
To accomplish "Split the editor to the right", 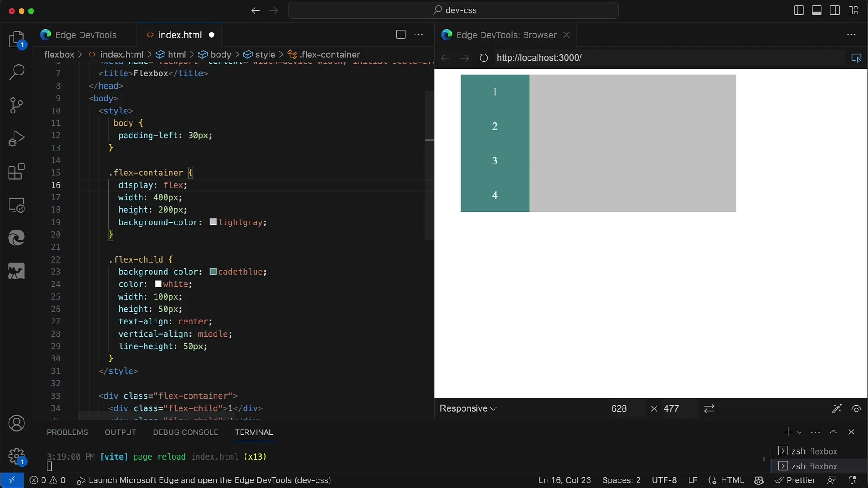I will (401, 35).
